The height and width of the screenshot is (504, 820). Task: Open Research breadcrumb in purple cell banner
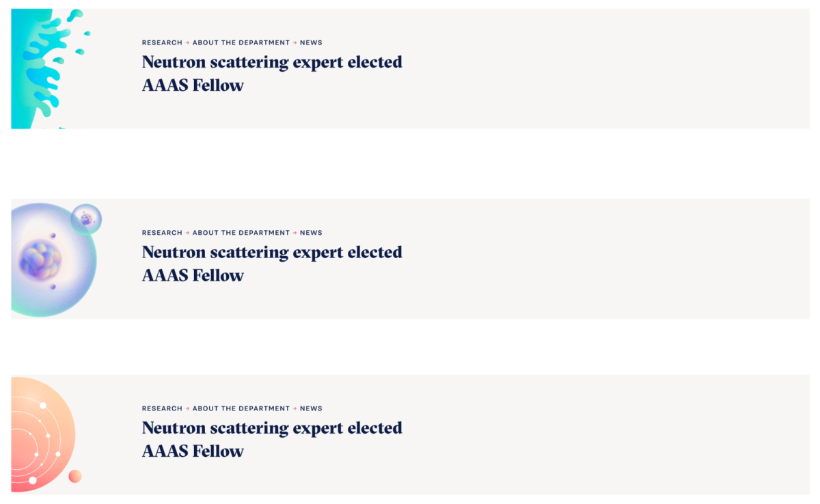tap(162, 233)
